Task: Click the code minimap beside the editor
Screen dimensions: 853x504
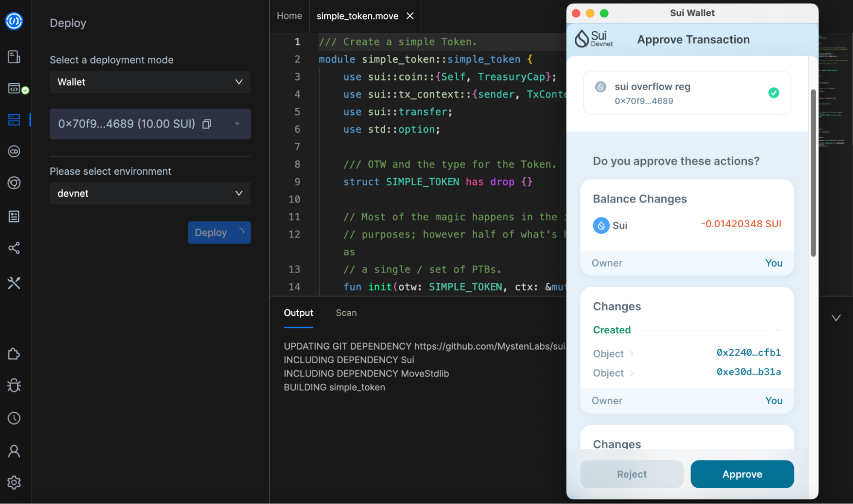Action: tap(835, 91)
